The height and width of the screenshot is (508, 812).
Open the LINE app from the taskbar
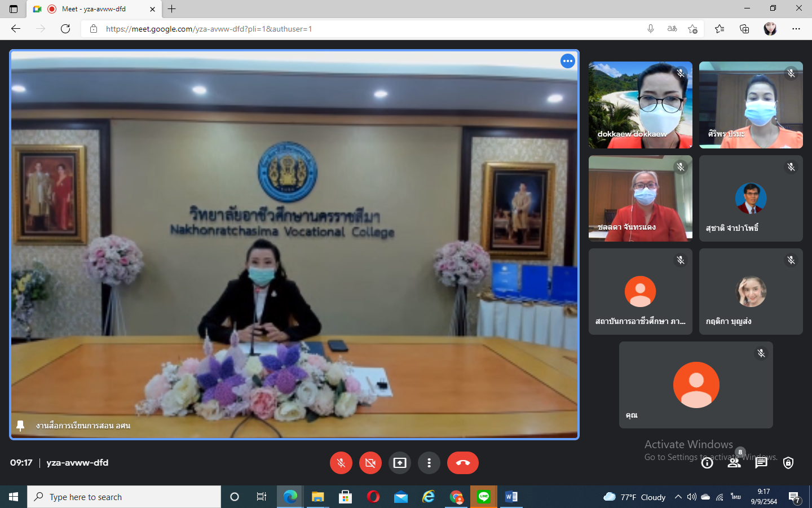click(x=484, y=497)
